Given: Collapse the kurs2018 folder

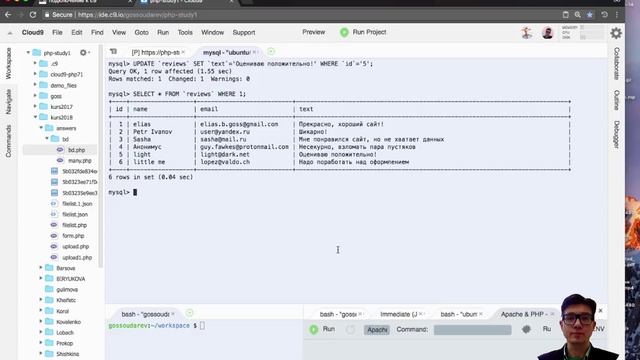Looking at the screenshot, I should [x=35, y=117].
